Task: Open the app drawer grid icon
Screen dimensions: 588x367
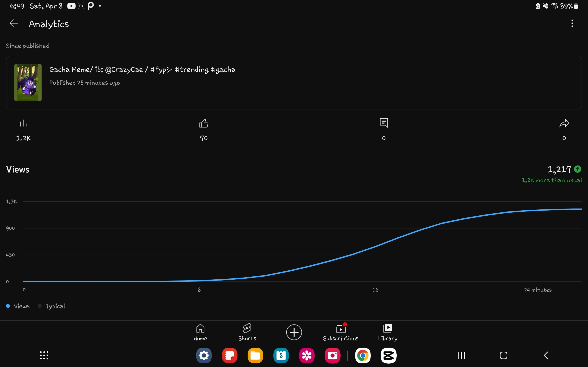Action: click(x=44, y=355)
